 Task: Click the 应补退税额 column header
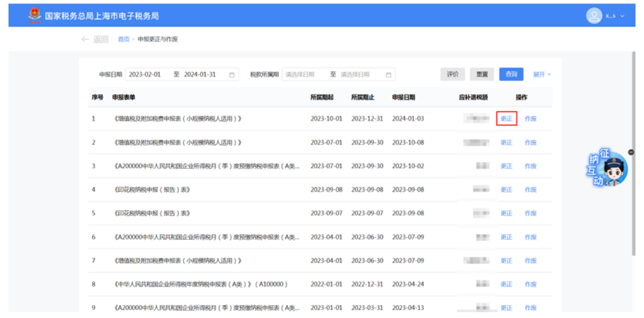click(x=473, y=97)
